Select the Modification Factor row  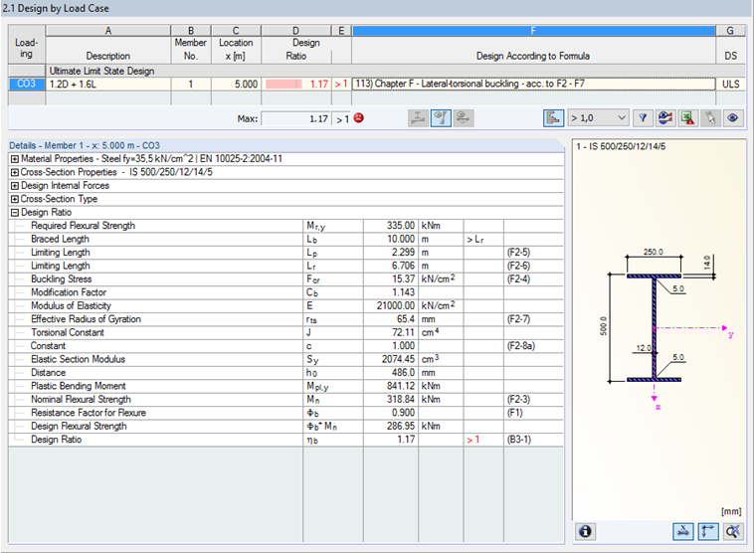click(285, 292)
